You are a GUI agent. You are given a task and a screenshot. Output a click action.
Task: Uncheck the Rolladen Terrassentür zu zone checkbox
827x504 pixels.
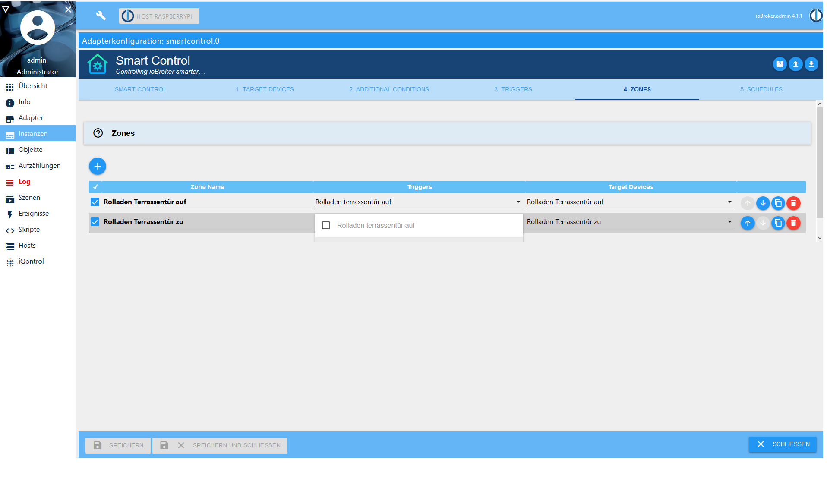point(95,222)
